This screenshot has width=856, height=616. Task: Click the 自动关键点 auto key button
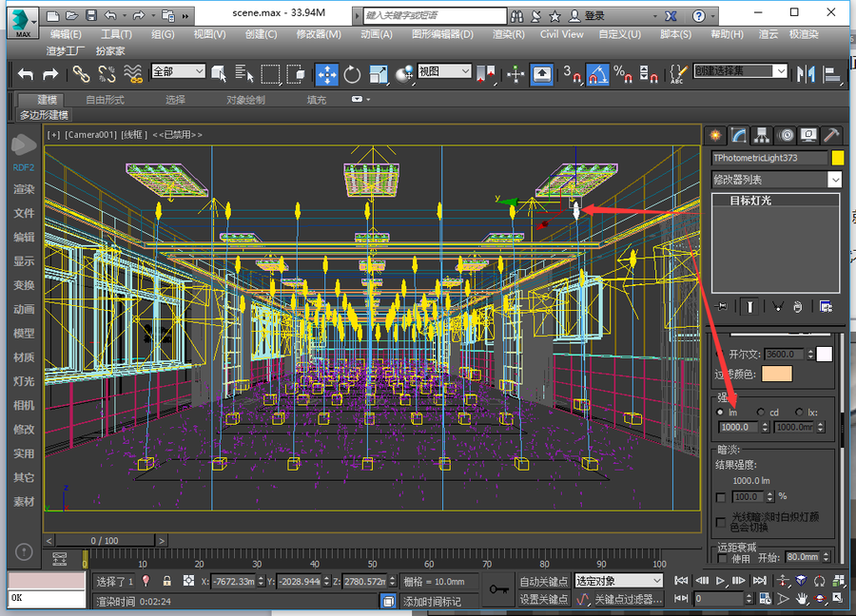[544, 582]
